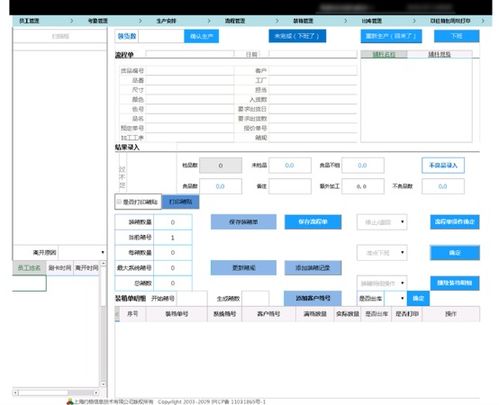The width and height of the screenshot is (499, 405).
Task: Click the 是否打印 column header
Action: (x=407, y=314)
